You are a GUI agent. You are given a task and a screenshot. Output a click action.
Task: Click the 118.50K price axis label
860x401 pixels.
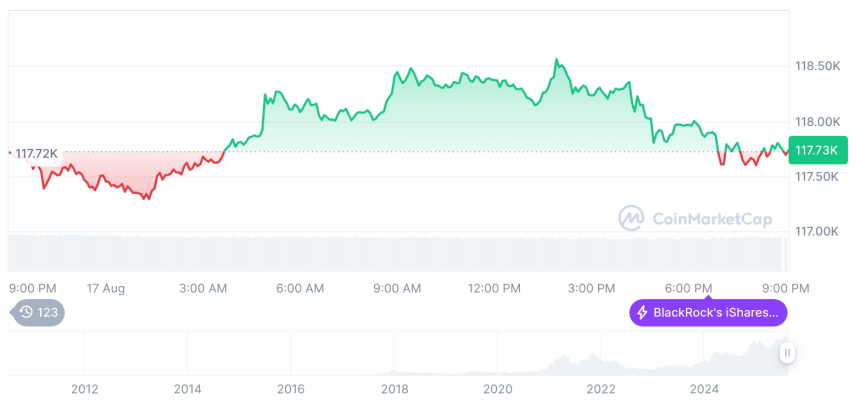[816, 66]
